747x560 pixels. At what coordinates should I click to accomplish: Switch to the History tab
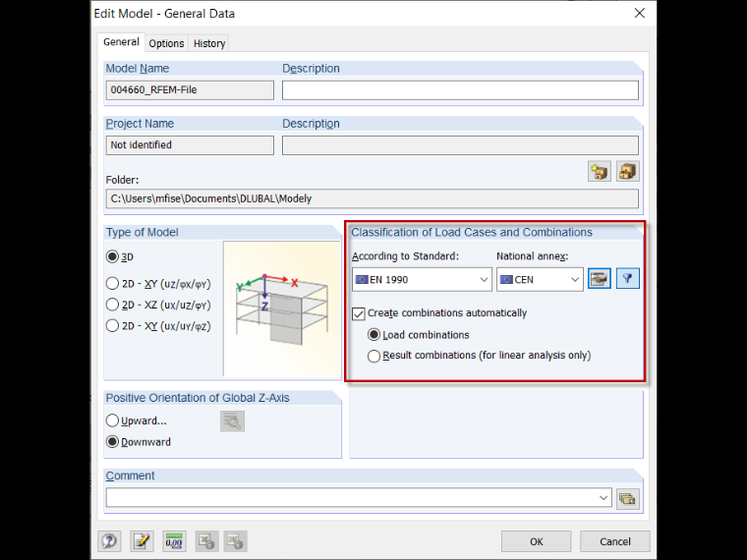point(209,43)
